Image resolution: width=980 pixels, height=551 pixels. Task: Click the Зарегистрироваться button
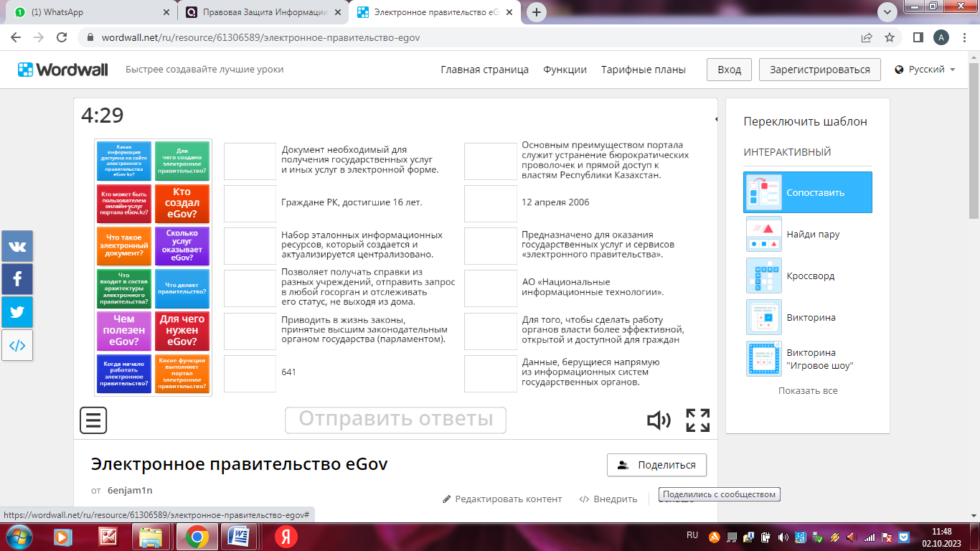[819, 70]
